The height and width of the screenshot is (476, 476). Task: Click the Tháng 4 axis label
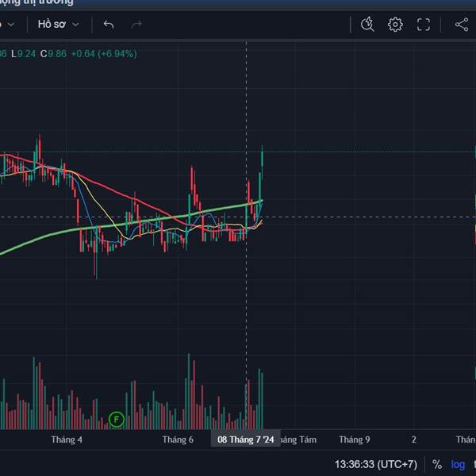67,440
